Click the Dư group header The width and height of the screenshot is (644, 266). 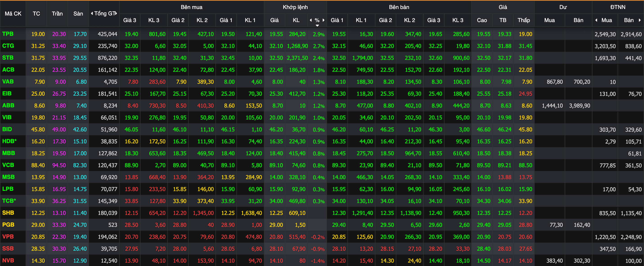(x=563, y=7)
